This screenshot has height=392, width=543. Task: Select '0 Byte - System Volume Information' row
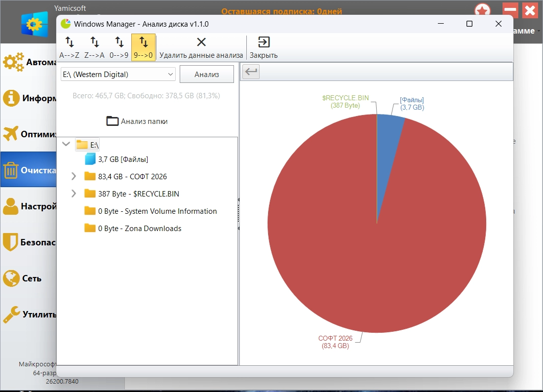(x=151, y=211)
